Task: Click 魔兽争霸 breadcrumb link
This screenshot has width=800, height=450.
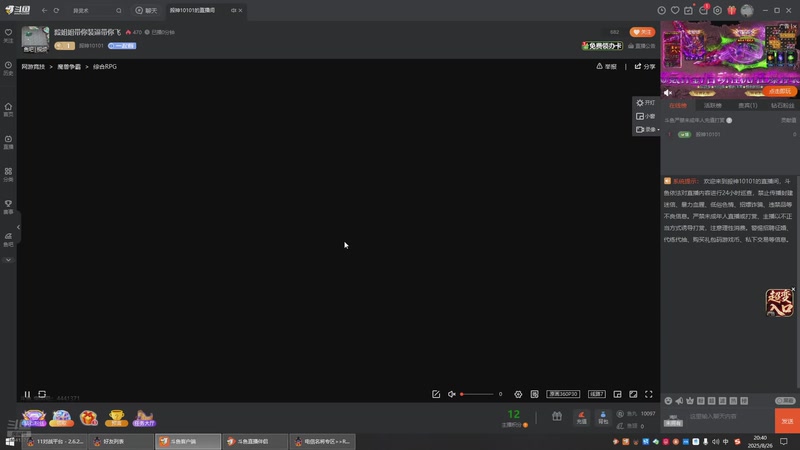Action: click(69, 67)
